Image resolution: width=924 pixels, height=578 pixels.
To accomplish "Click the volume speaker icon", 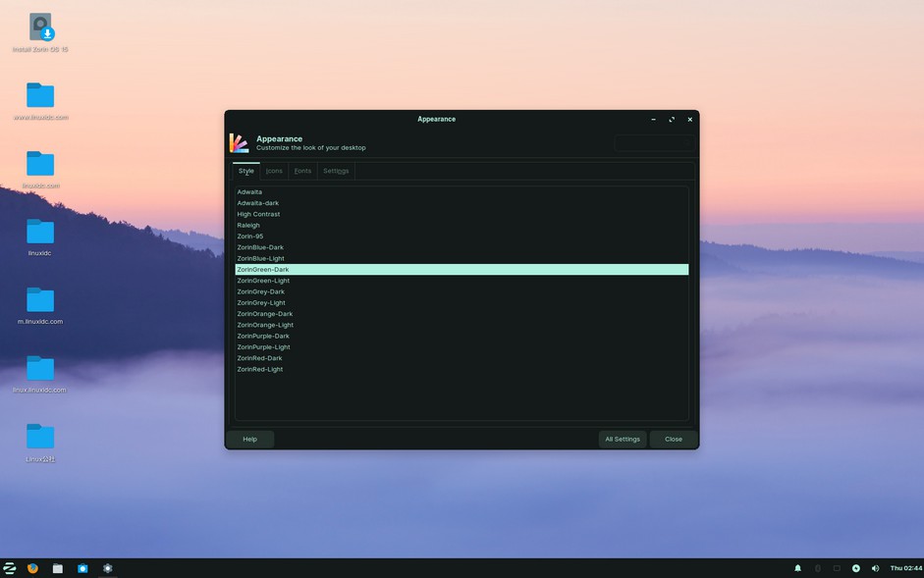I will pyautogui.click(x=875, y=568).
